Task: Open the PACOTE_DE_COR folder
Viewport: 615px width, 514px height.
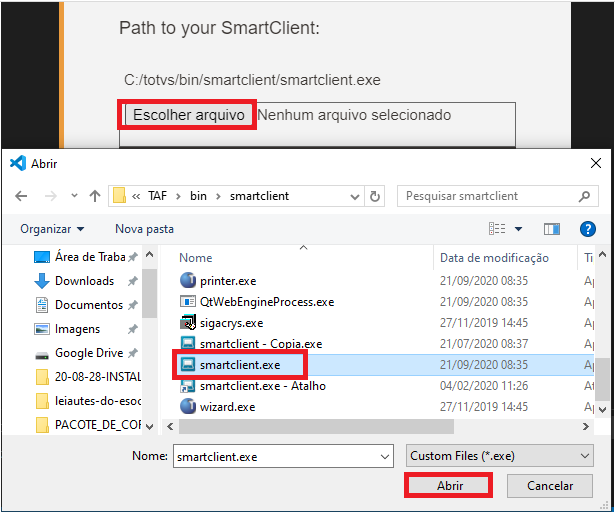Action: click(x=88, y=425)
